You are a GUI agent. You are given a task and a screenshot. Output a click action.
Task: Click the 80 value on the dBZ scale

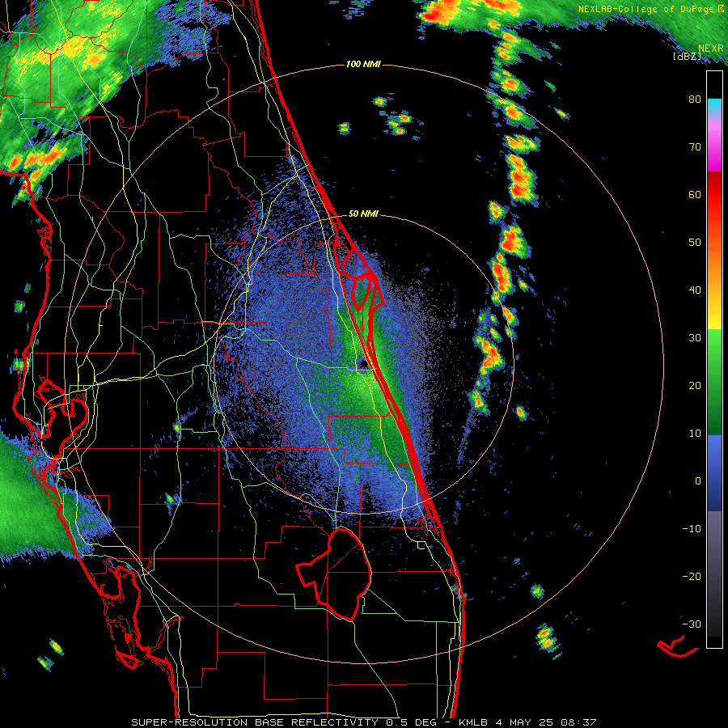tap(695, 99)
